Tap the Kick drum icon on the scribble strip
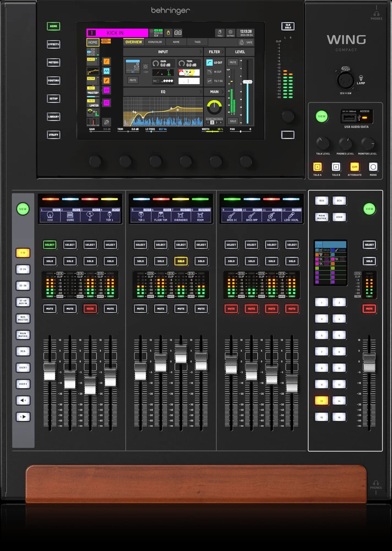 coord(50,215)
